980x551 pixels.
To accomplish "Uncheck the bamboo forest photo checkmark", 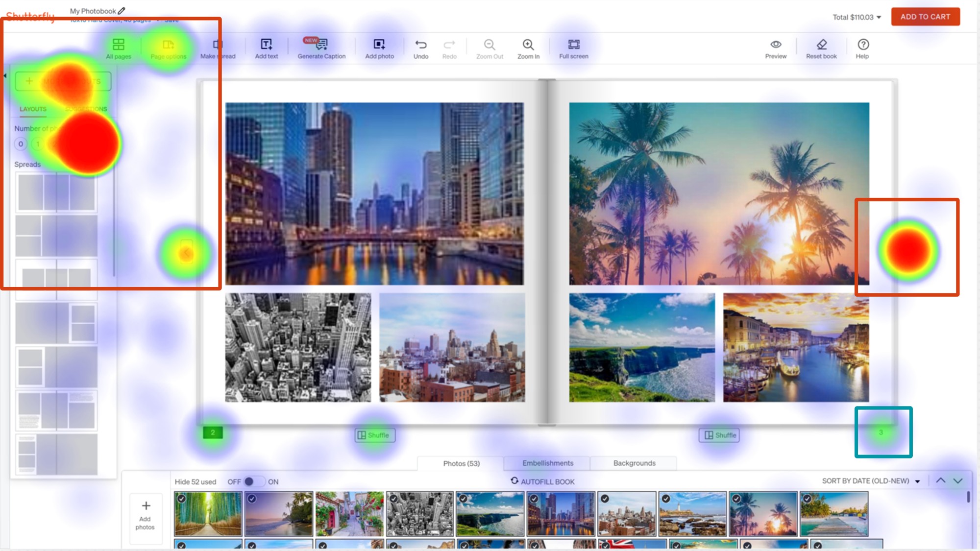I will point(181,499).
